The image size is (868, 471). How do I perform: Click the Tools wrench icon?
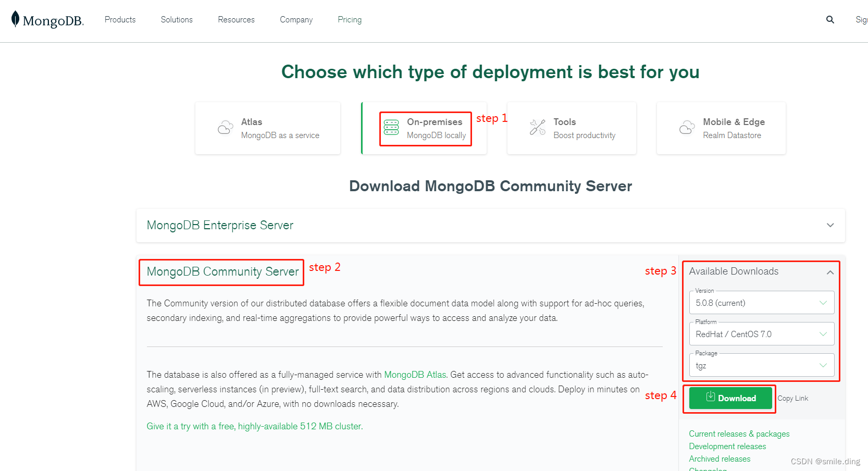[538, 127]
